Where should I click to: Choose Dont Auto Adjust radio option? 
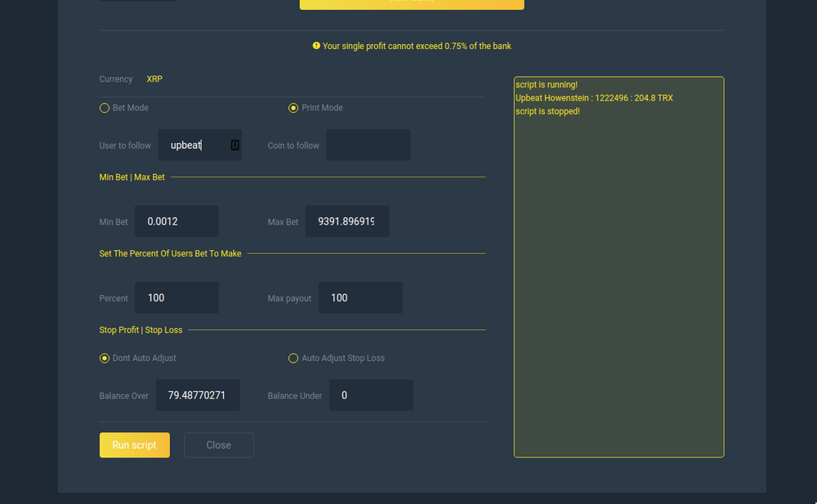(105, 358)
